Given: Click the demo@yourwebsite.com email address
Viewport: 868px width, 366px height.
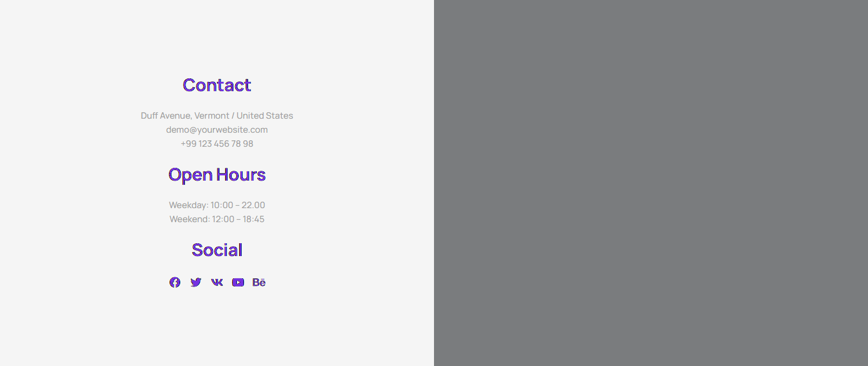Looking at the screenshot, I should (x=217, y=130).
